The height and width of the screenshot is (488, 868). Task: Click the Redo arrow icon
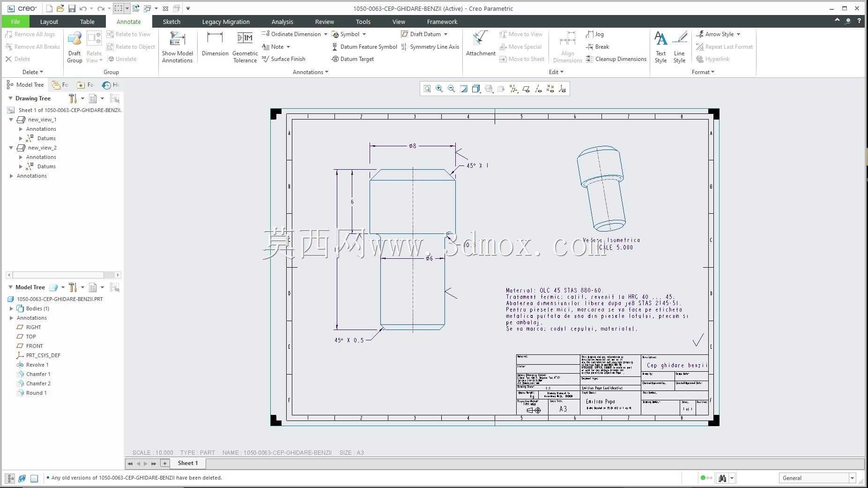101,8
